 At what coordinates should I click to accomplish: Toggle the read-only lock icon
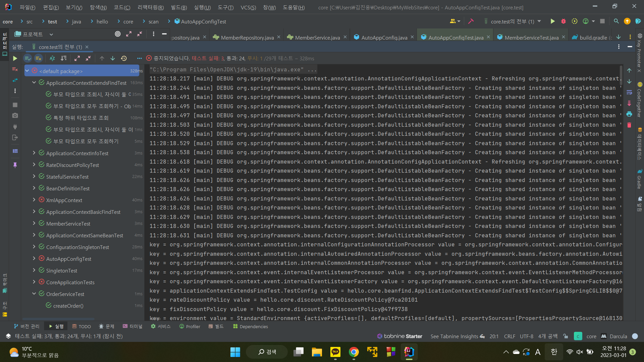tap(566, 336)
